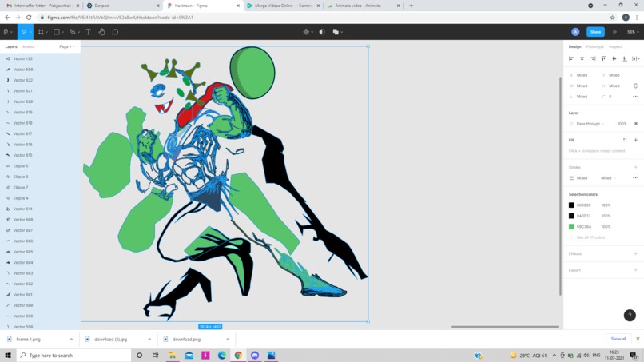
Task: Click the blue Share button
Action: (x=595, y=32)
